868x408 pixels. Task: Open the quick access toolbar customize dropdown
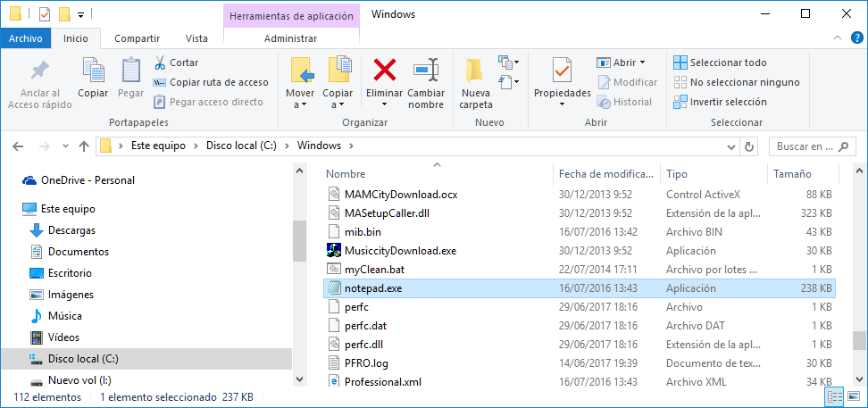coord(81,14)
